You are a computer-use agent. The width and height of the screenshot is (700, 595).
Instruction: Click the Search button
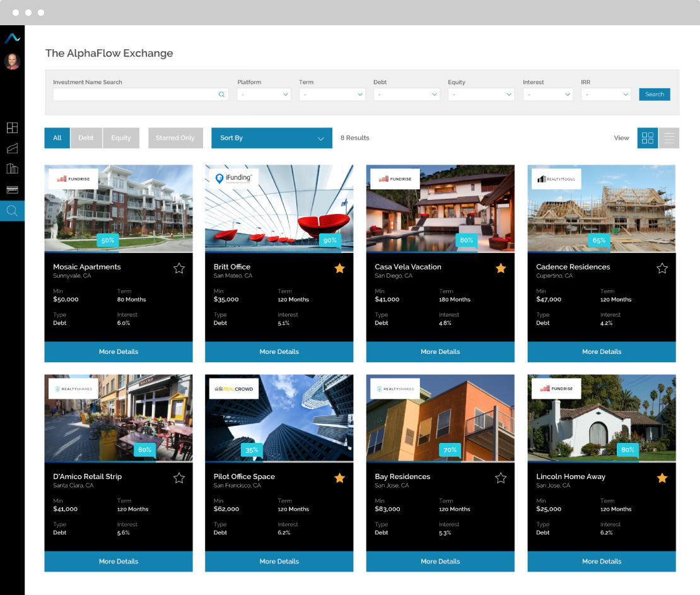[654, 94]
